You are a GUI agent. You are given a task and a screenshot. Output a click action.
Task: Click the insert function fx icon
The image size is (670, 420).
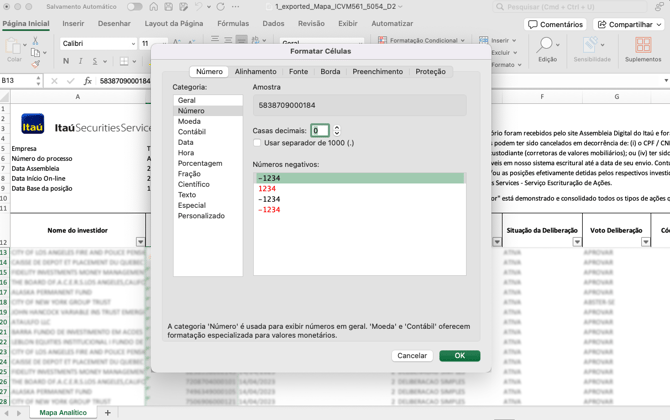87,81
